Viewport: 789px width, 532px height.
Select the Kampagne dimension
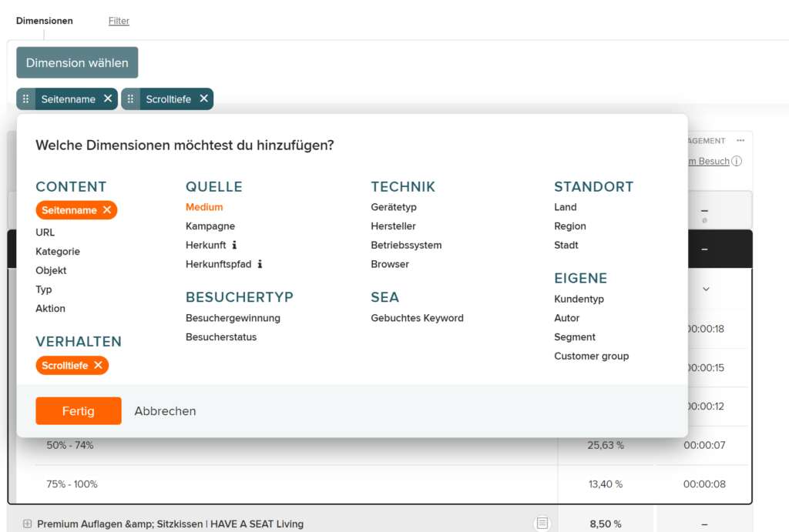(x=210, y=226)
